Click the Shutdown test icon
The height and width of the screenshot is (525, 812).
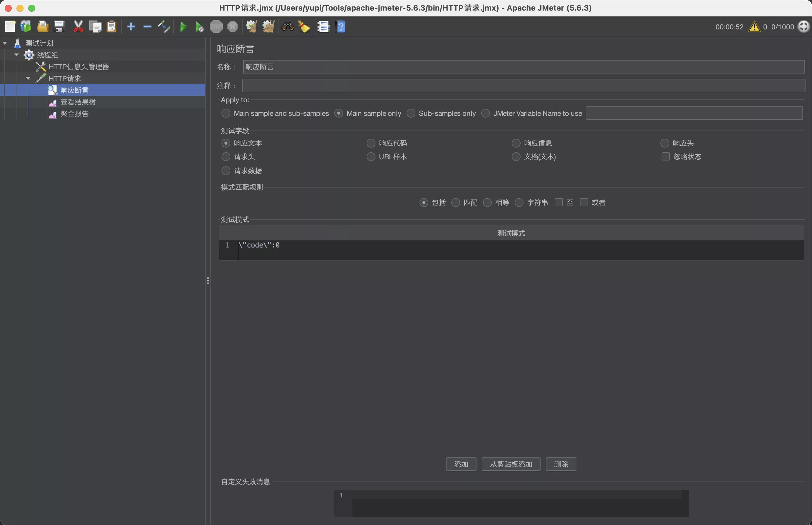click(x=233, y=26)
